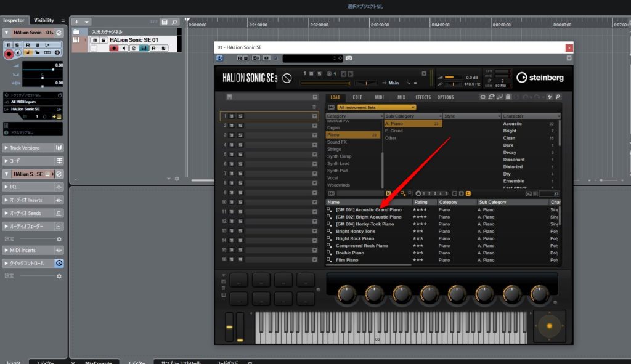Click the previous program arrow in HALion header

pyautogui.click(x=343, y=74)
